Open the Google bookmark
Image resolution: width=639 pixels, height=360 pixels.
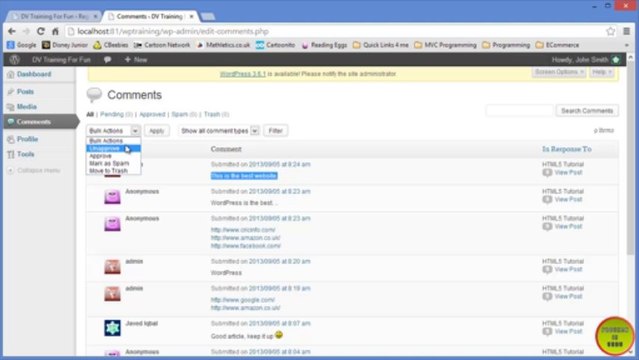tap(22, 45)
